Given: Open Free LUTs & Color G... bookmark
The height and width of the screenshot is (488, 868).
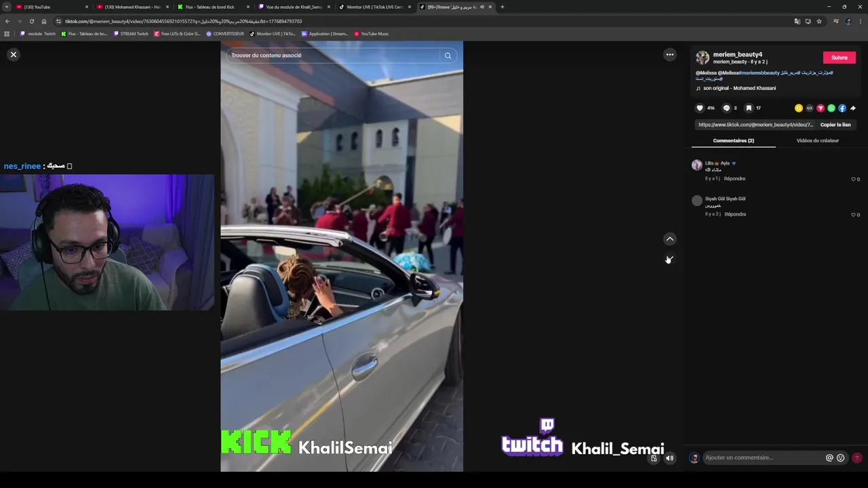Looking at the screenshot, I should click(177, 34).
